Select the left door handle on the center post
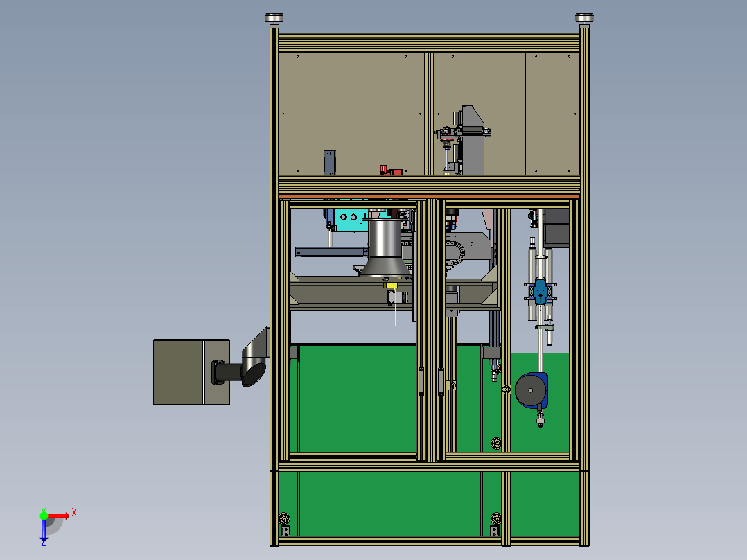This screenshot has height=560, width=747. tap(421, 381)
